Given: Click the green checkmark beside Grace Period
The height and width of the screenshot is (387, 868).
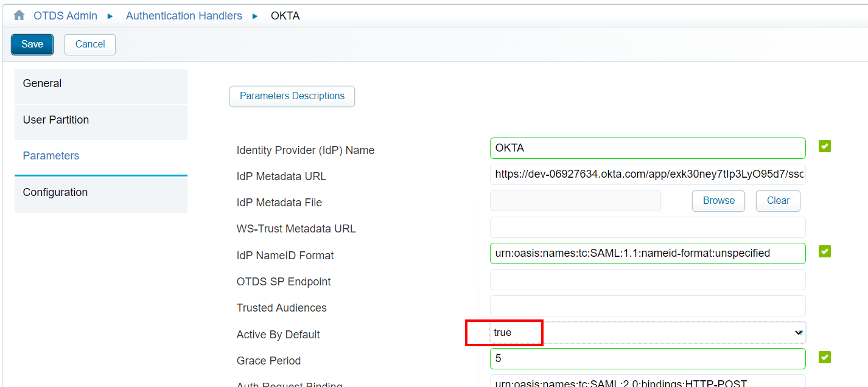Looking at the screenshot, I should (824, 357).
